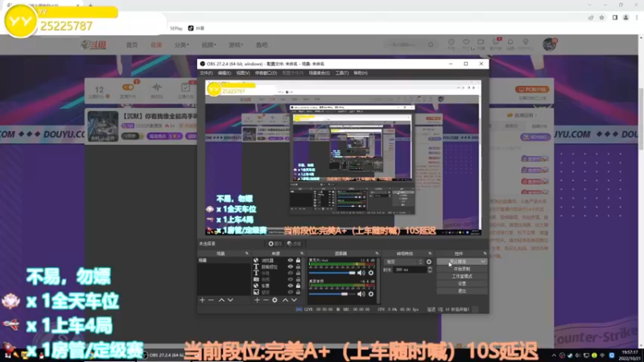Image resolution: width=644 pixels, height=362 pixels.
Task: Click the Douyu user avatar in the header
Action: tap(550, 44)
